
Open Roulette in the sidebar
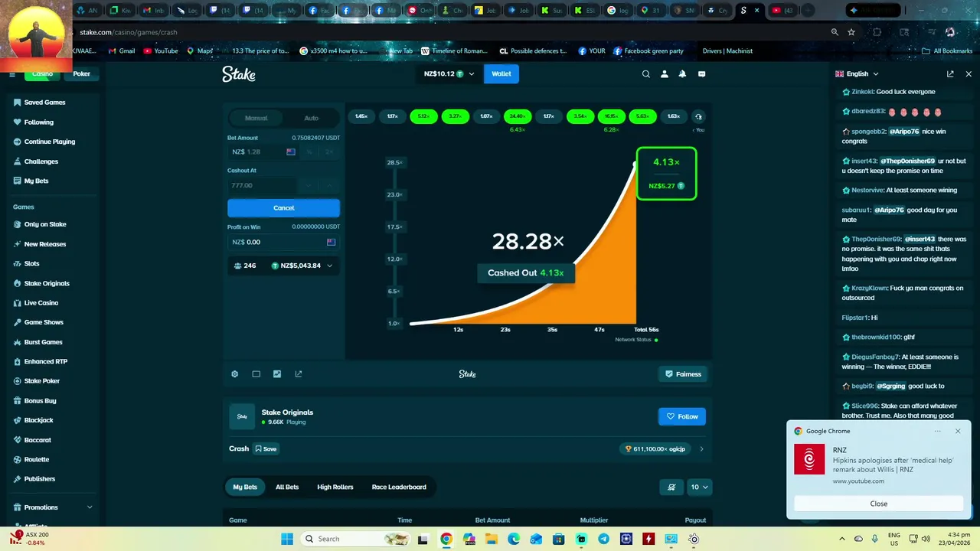pos(36,459)
